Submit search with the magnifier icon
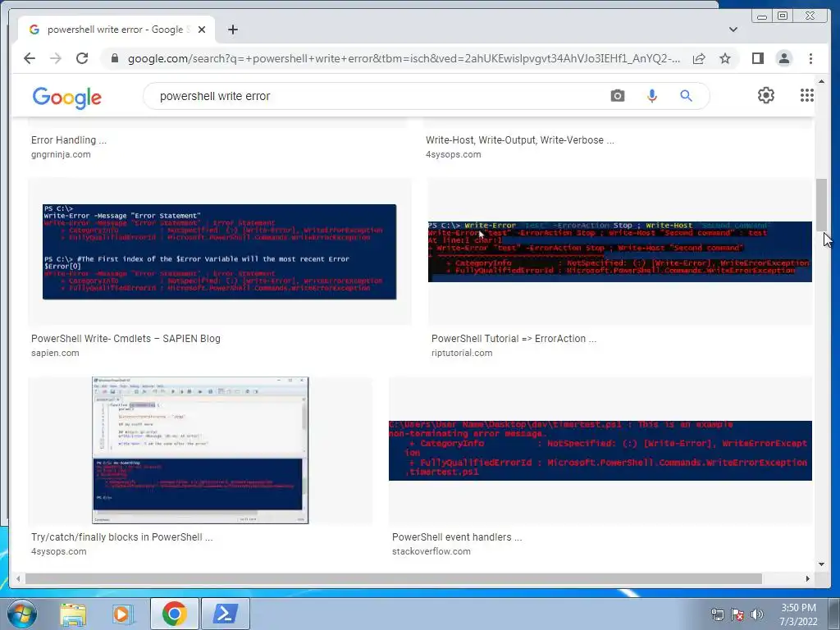 point(686,96)
